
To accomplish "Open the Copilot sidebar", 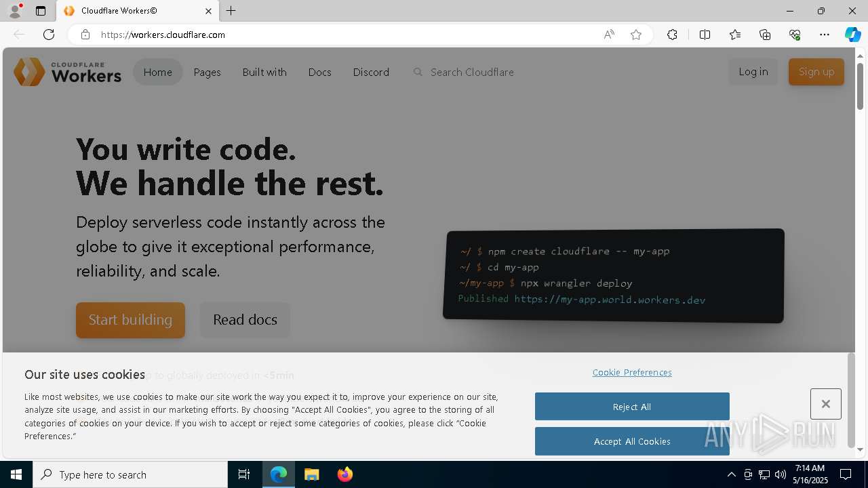I will (x=852, y=35).
